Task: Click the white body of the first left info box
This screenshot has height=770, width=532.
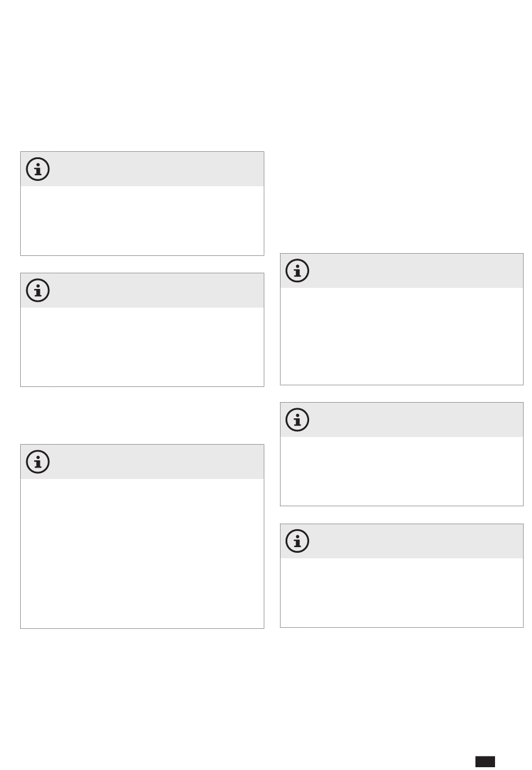Action: (x=142, y=221)
